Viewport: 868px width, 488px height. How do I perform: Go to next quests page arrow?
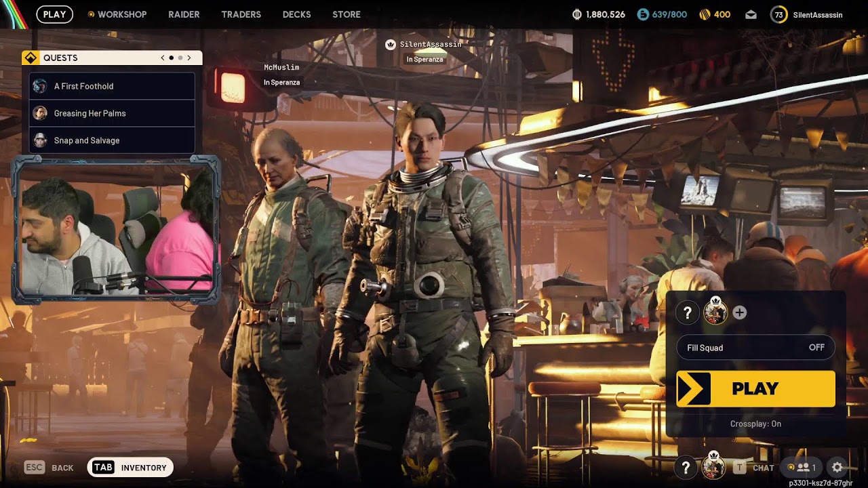189,58
